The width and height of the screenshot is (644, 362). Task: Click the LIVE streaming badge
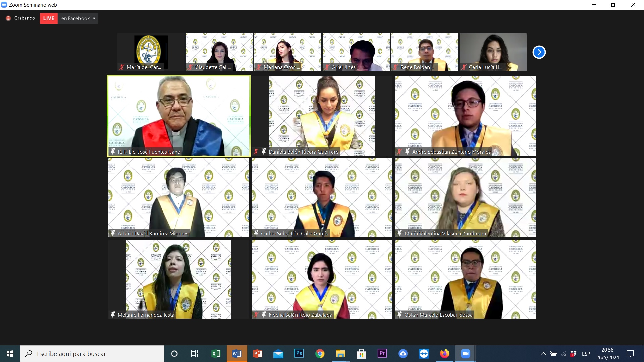[49, 18]
